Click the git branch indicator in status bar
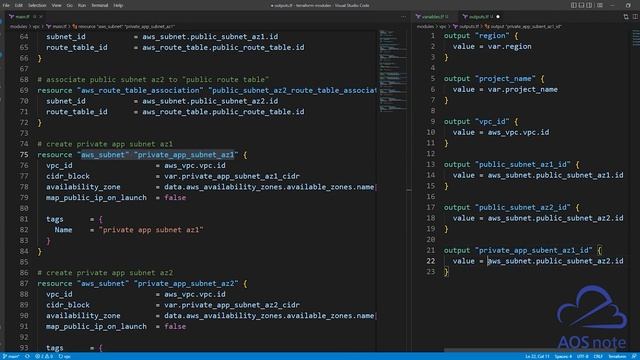Image resolution: width=640 pixels, height=360 pixels. pyautogui.click(x=11, y=356)
